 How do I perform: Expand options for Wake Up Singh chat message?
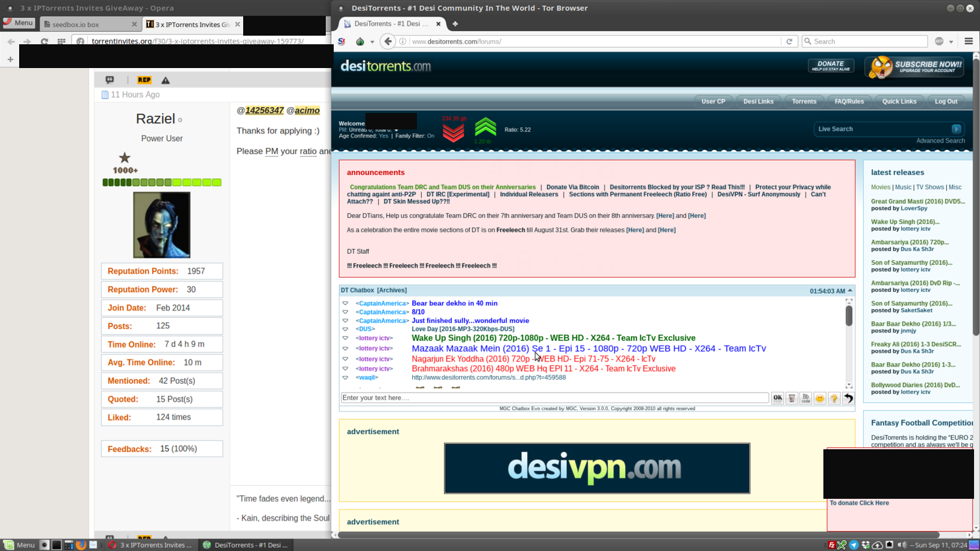[345, 338]
